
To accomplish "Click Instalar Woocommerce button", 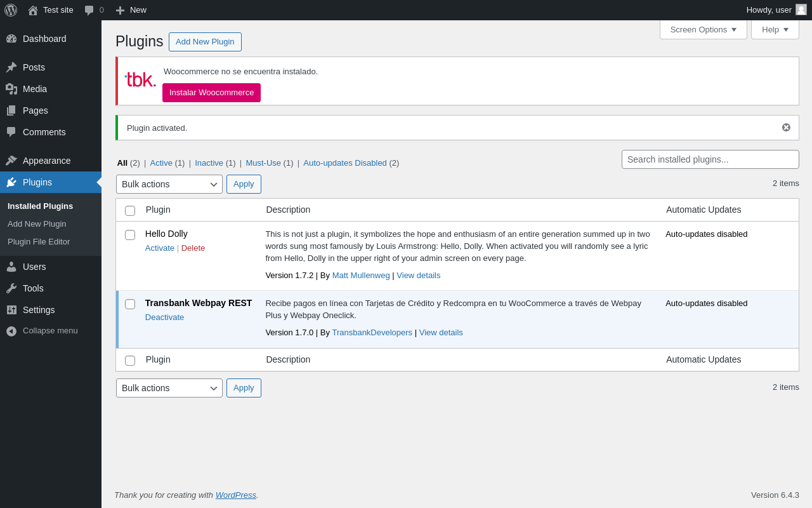I will tap(211, 93).
